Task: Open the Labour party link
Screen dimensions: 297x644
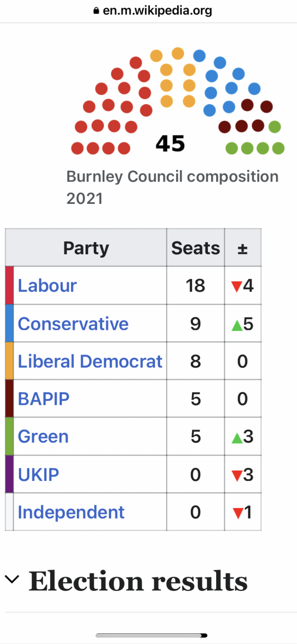Action: pyautogui.click(x=47, y=286)
